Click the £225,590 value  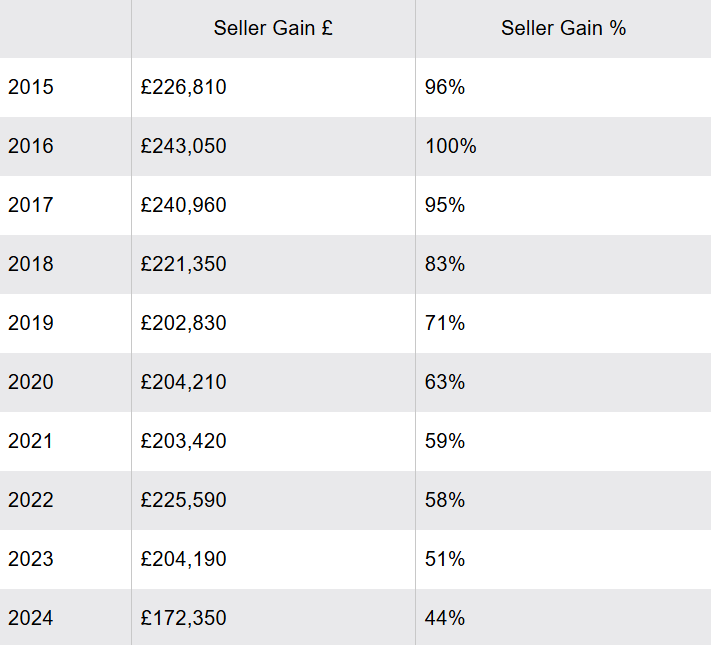click(184, 500)
